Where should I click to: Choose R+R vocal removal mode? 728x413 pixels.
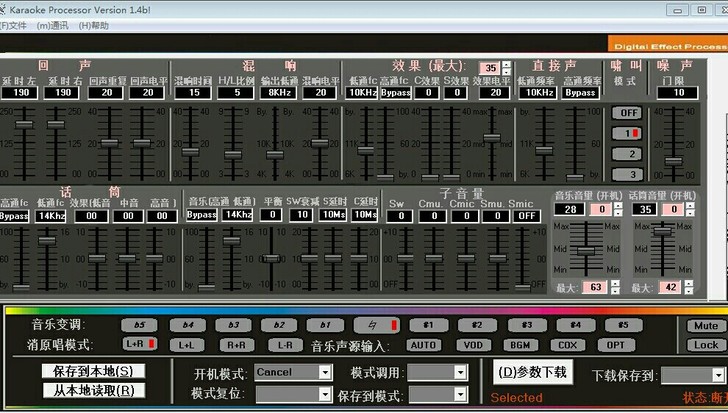236,345
